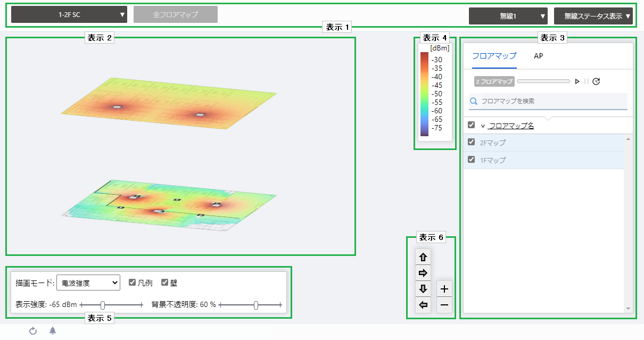Zoom in with the plus button

(444, 289)
